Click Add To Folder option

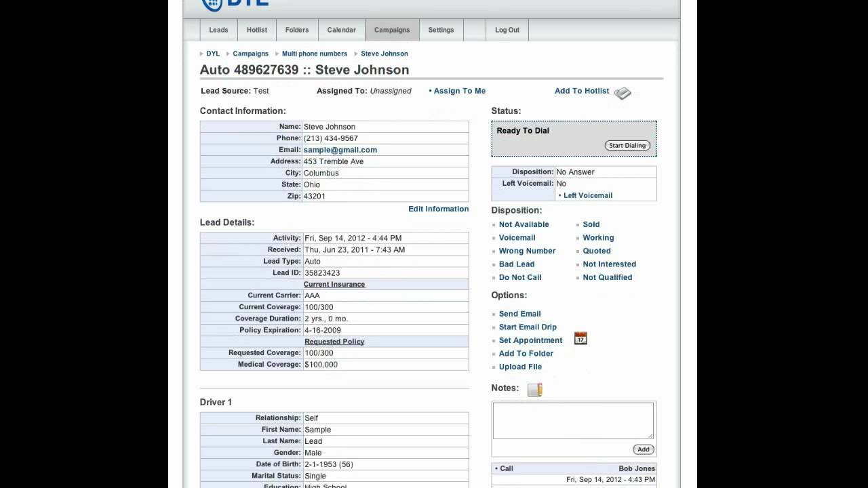click(x=526, y=353)
